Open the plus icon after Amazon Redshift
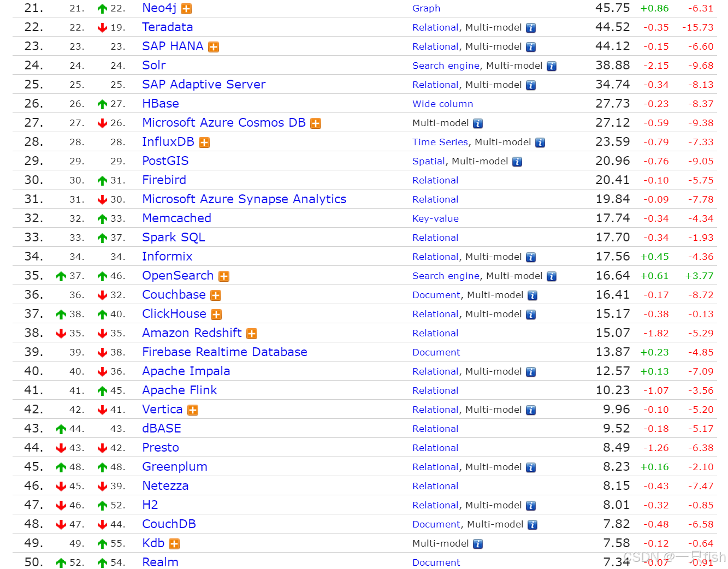The width and height of the screenshot is (728, 569). (252, 334)
